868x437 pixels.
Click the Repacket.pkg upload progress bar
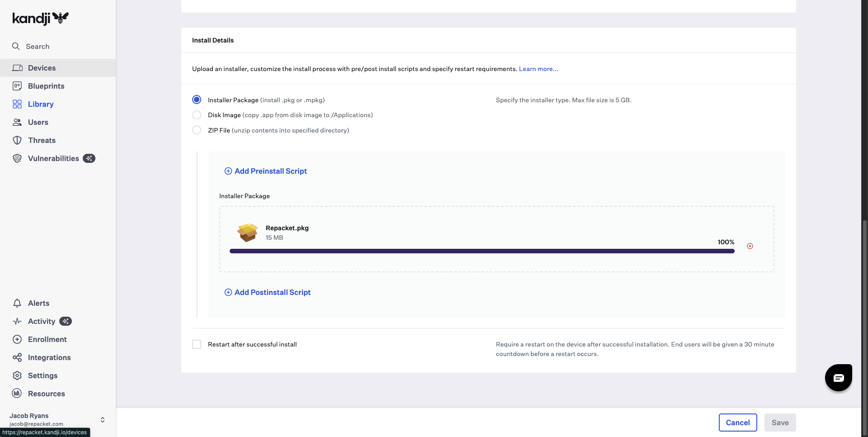(x=481, y=251)
